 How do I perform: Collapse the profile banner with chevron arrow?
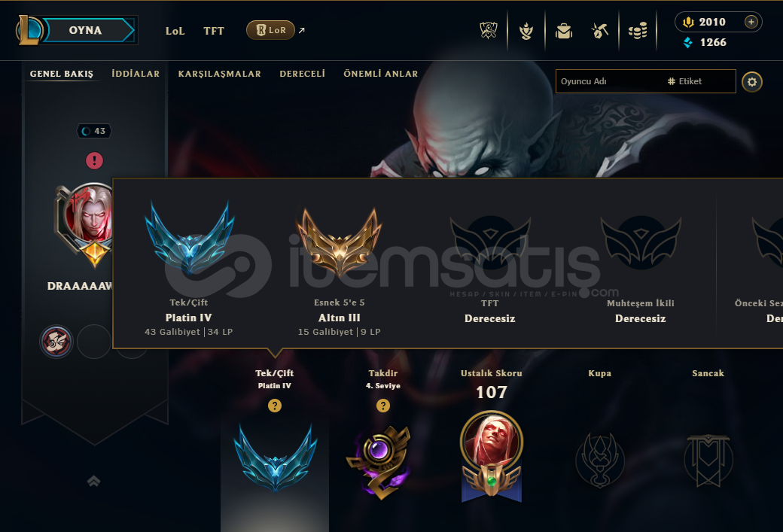(x=94, y=481)
